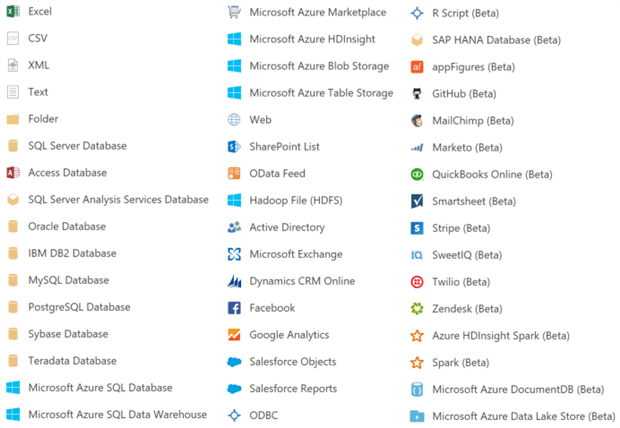620x428 pixels.
Task: Click the Facebook connector icon
Action: click(234, 308)
